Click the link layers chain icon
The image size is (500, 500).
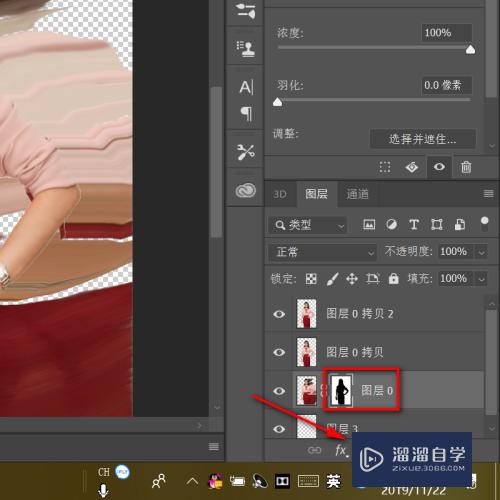pyautogui.click(x=314, y=450)
